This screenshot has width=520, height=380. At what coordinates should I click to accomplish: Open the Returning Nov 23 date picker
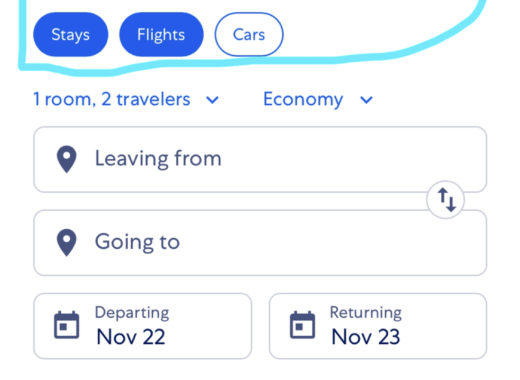point(378,326)
